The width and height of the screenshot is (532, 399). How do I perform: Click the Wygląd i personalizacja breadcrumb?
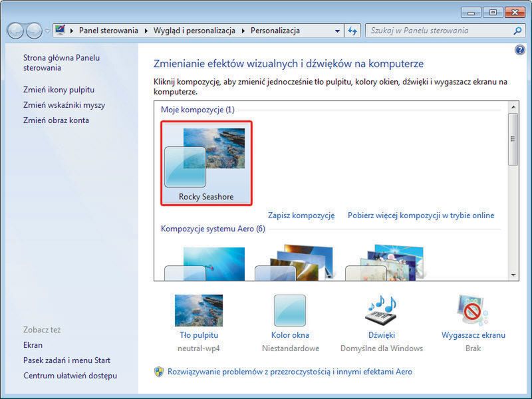coord(194,31)
